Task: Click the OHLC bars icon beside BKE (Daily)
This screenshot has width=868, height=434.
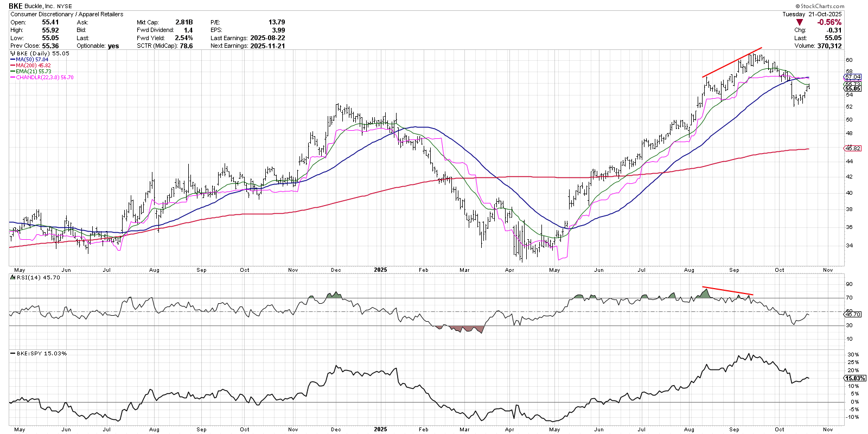Action: tap(13, 54)
